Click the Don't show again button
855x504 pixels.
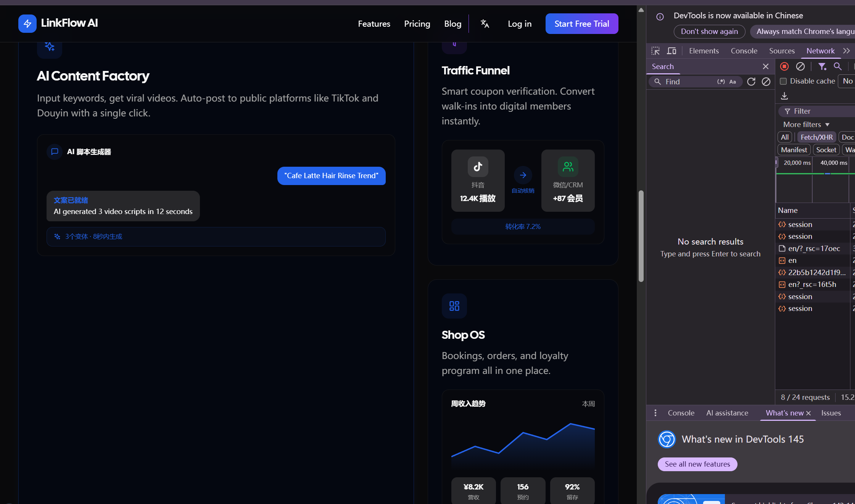710,31
